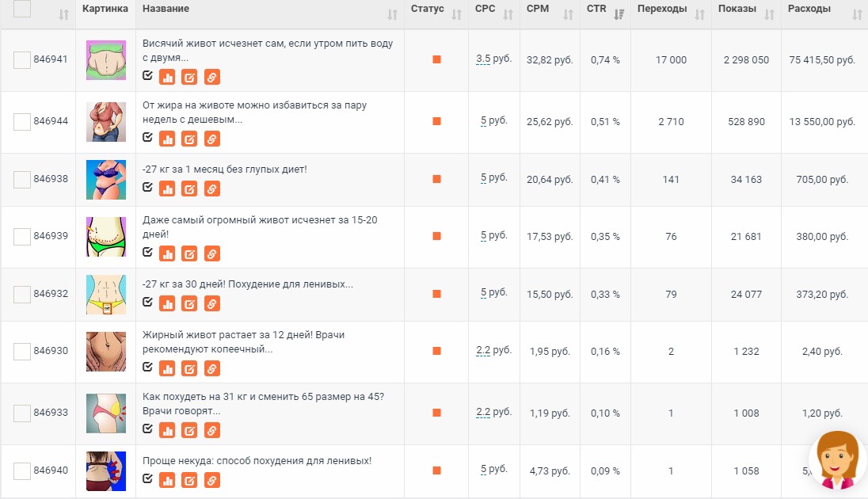Click link icon for ad 846938
Image resolution: width=868 pixels, height=499 pixels.
(x=212, y=189)
